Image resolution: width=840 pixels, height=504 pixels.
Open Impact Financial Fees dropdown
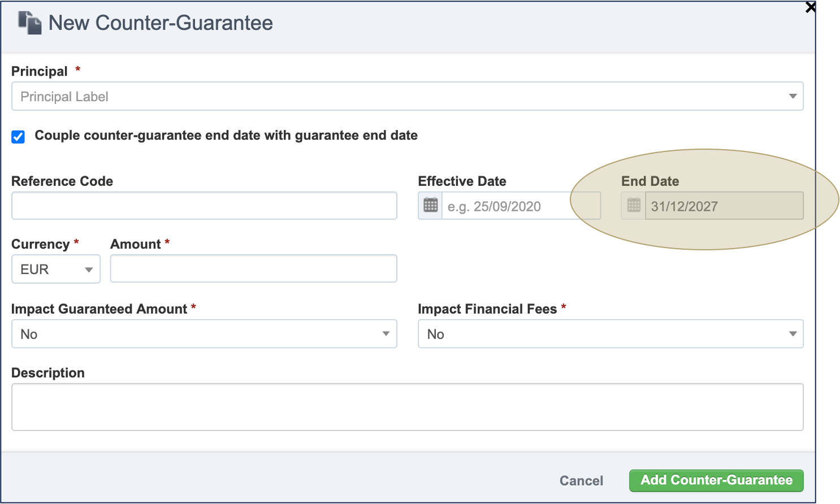(x=610, y=334)
